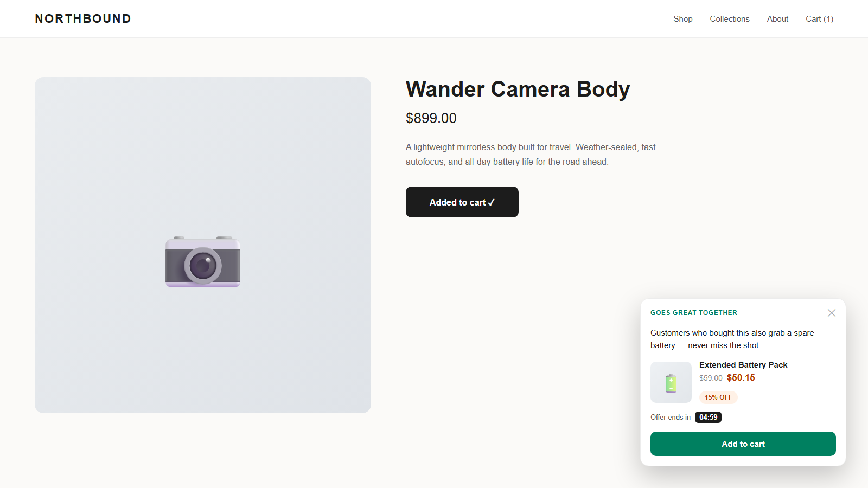This screenshot has width=868, height=488.
Task: Click the $899.00 product price
Action: 431,118
